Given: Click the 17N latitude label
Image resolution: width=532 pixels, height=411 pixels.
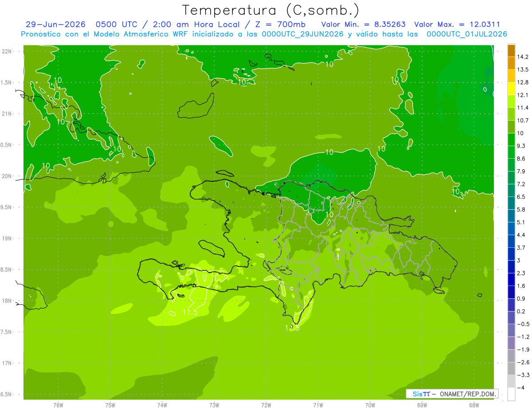Looking at the screenshot, I should tap(6, 364).
